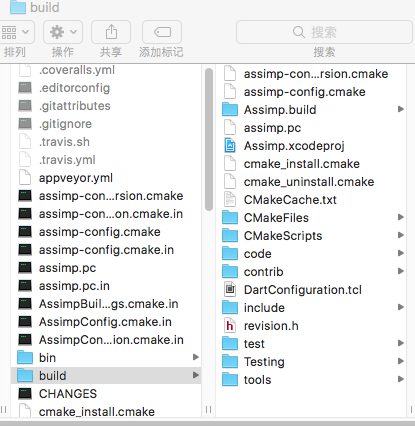Screen dimensions: 415x426
Task: Select the CMakeFiles folder icon
Action: [x=230, y=217]
